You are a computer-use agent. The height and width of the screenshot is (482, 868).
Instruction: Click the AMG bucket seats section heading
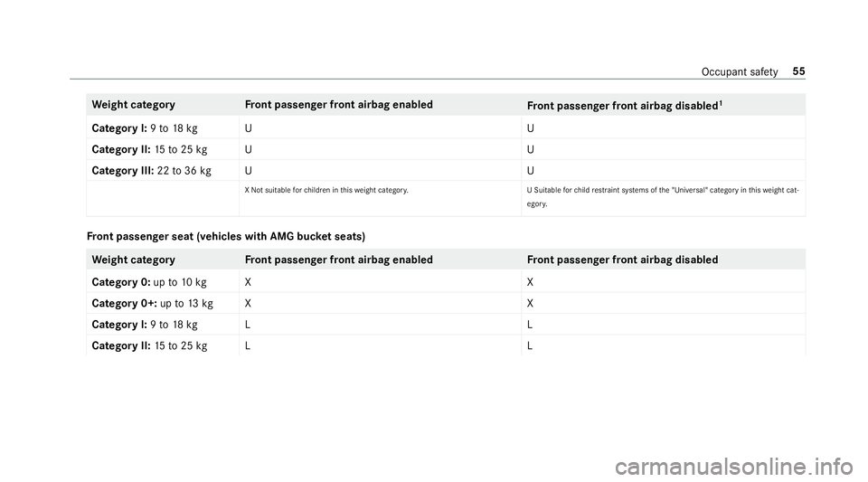point(226,236)
